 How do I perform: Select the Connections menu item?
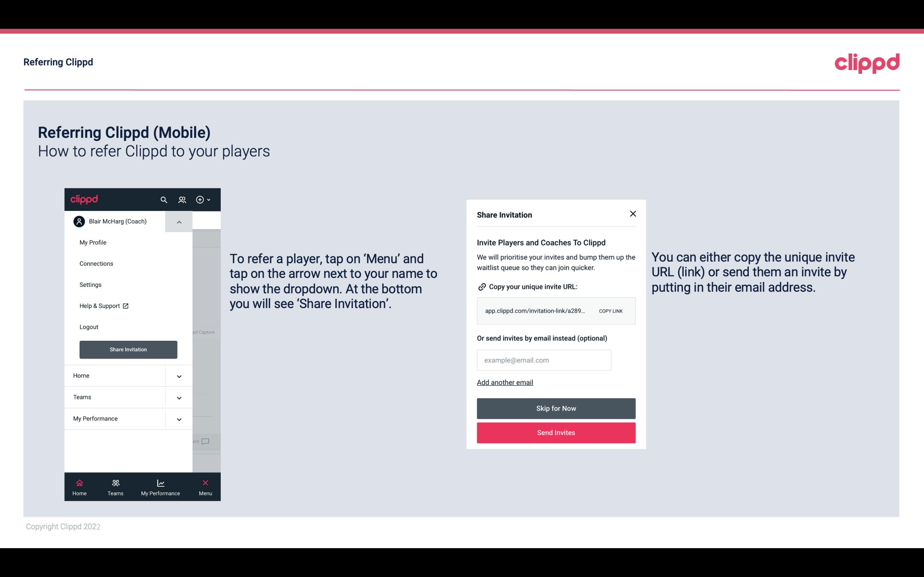point(96,263)
